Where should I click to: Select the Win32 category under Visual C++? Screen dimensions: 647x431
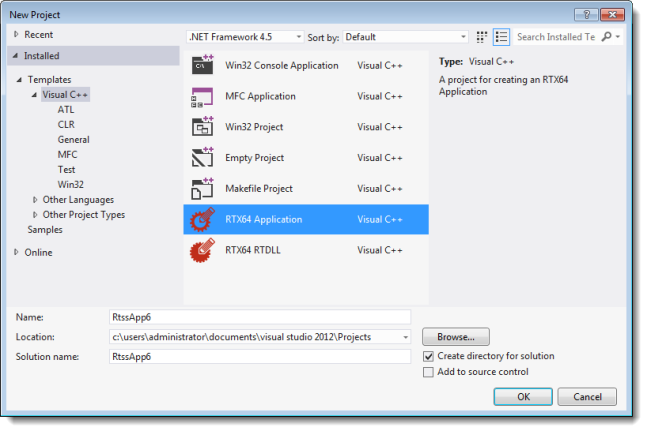(x=70, y=184)
